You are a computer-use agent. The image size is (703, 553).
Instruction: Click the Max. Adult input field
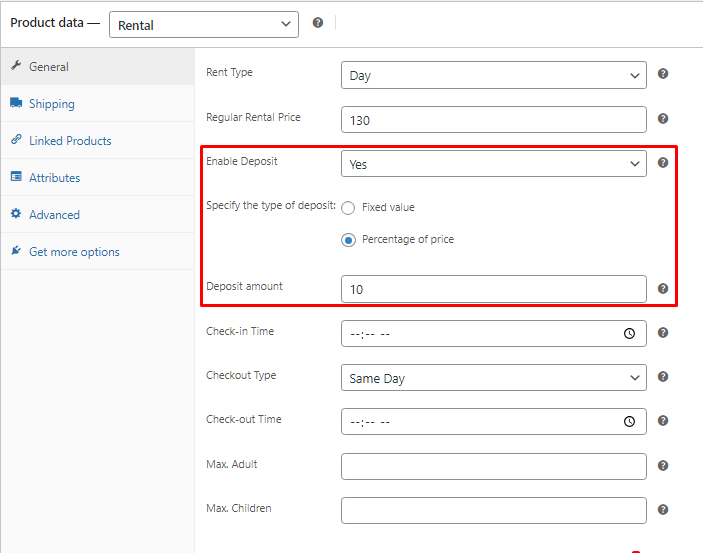[493, 466]
